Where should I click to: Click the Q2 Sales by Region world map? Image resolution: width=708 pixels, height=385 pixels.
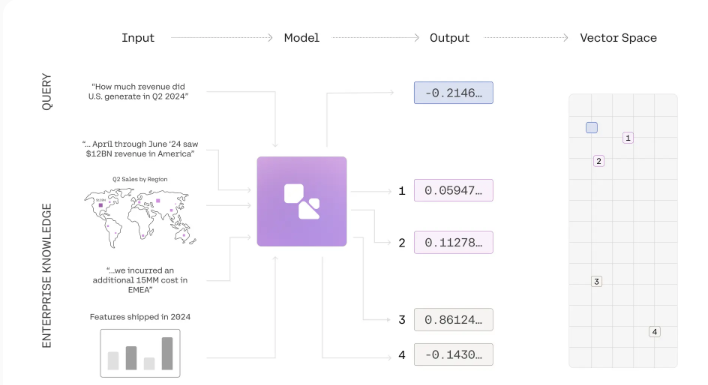140,218
